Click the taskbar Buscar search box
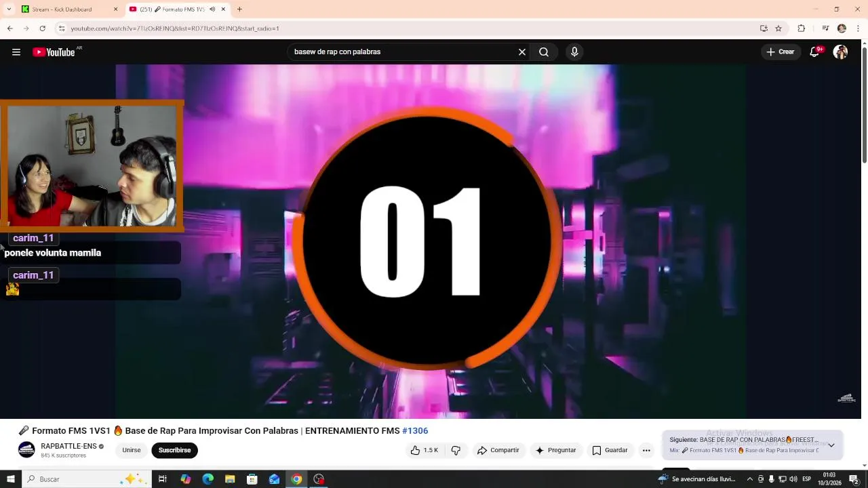The height and width of the screenshot is (488, 868). (86, 479)
